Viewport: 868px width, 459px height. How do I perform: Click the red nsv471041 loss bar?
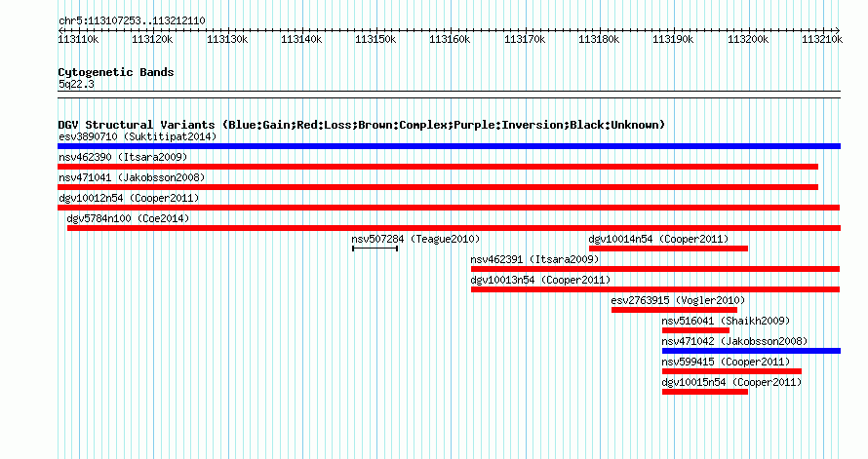tap(438, 187)
